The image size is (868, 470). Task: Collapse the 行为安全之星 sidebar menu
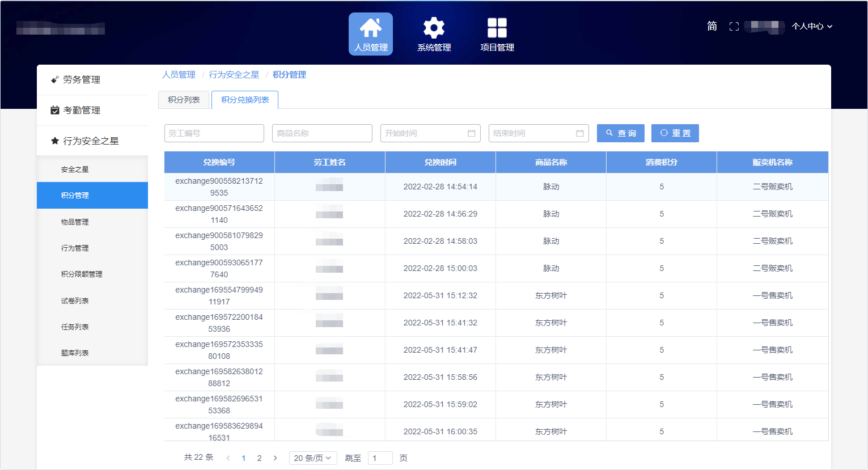point(91,141)
